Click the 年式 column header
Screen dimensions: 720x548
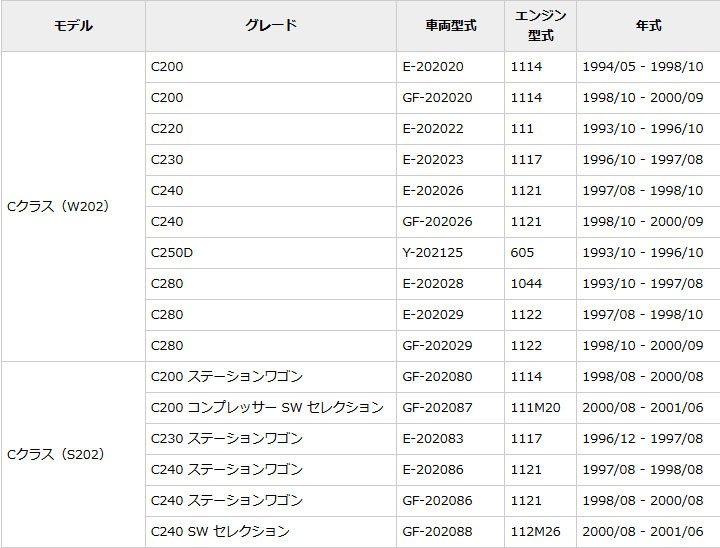tap(648, 26)
